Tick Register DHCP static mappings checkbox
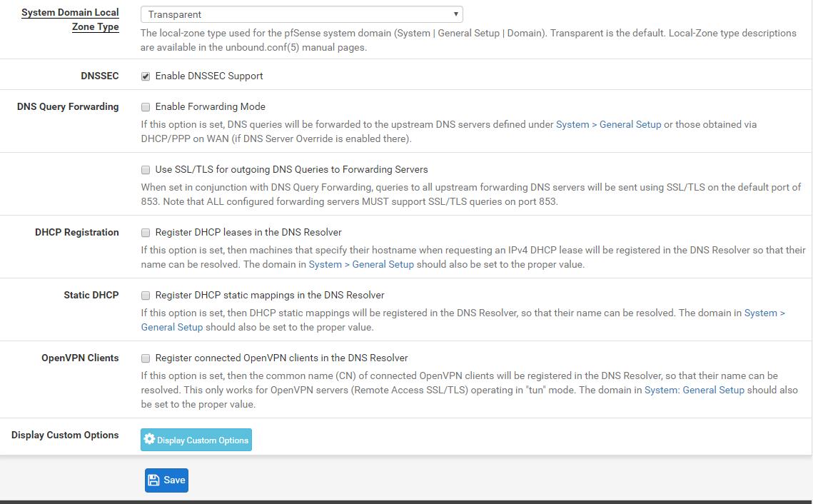813x504 pixels. pos(146,295)
